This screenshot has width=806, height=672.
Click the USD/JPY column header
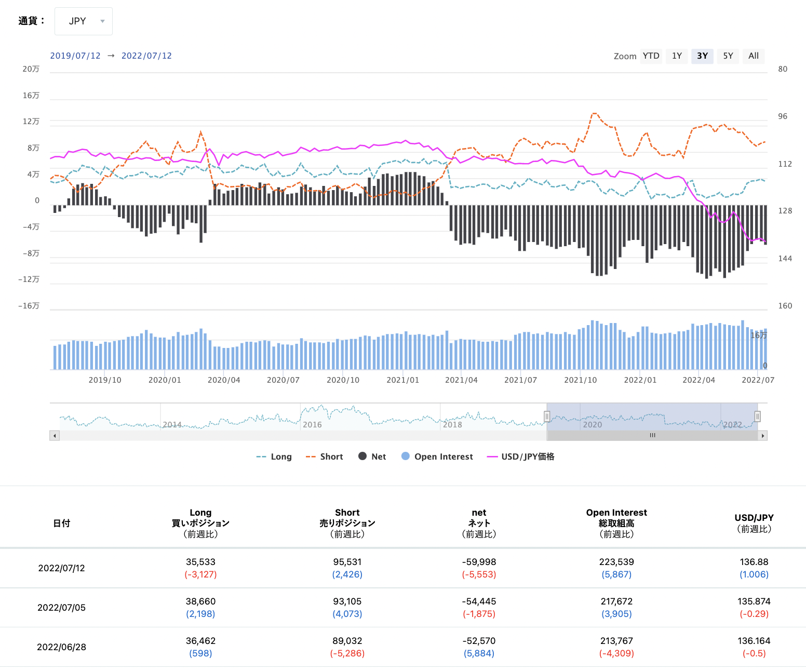click(x=754, y=523)
